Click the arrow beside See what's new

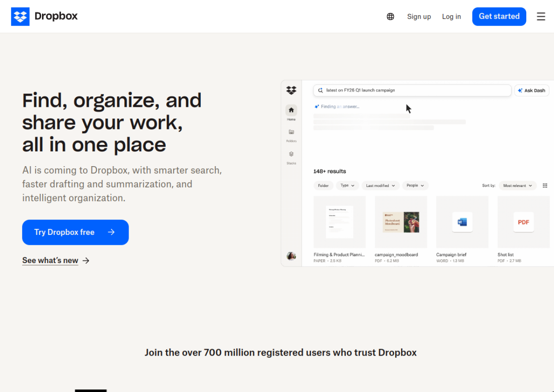[86, 260]
